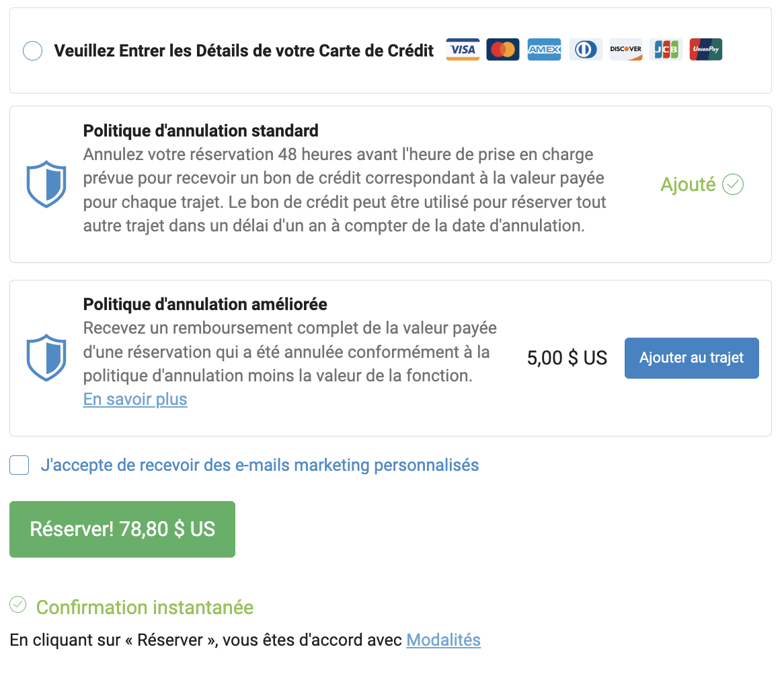Screen dimensions: 784x678
Task: Click the JCB card logo
Action: (x=666, y=50)
